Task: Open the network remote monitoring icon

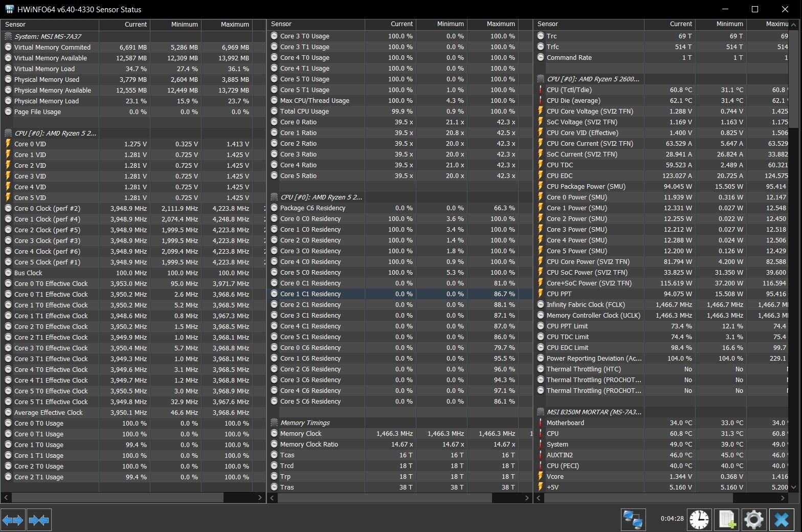Action: pyautogui.click(x=633, y=520)
